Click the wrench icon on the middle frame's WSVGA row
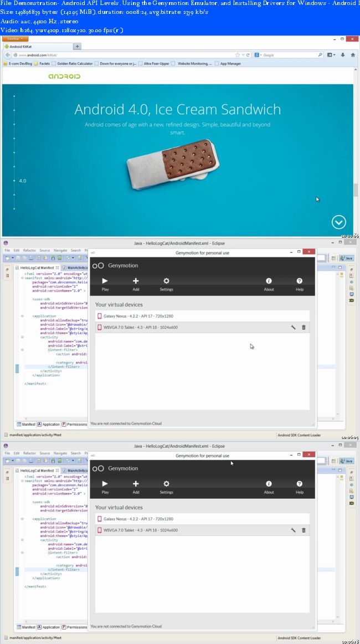 coord(293,328)
